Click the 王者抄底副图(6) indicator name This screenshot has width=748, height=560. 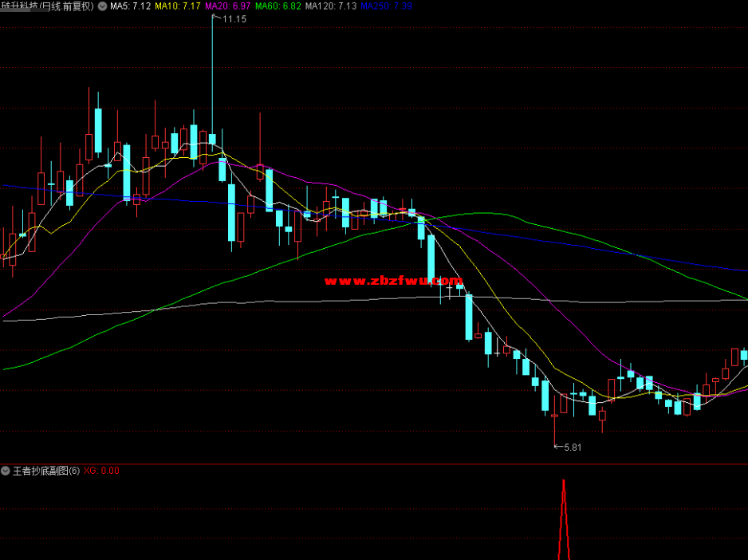click(x=46, y=471)
